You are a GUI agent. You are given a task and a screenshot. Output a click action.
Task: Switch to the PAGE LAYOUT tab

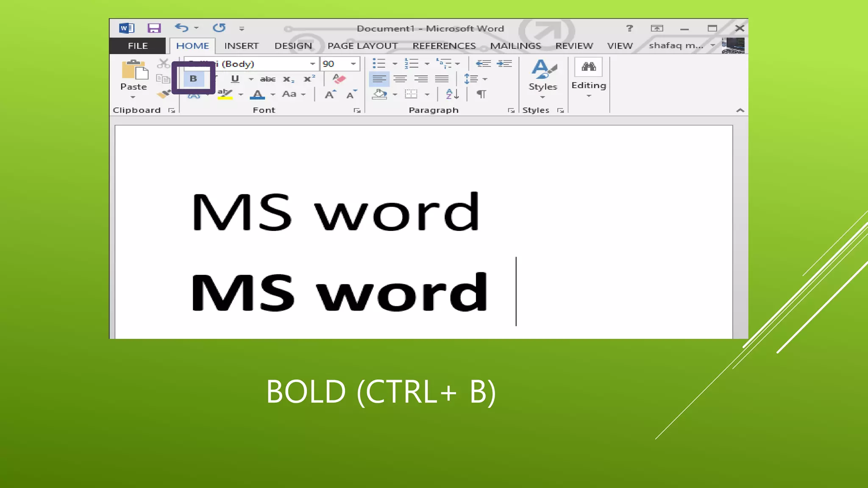pyautogui.click(x=362, y=46)
